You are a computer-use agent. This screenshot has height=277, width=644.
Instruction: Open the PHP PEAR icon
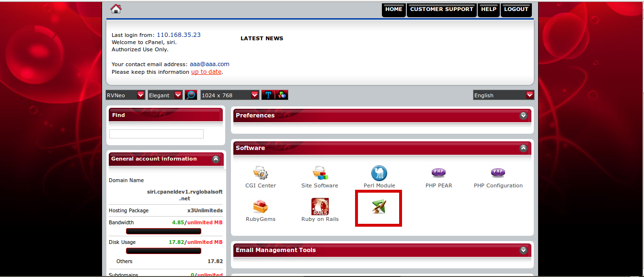pyautogui.click(x=438, y=173)
